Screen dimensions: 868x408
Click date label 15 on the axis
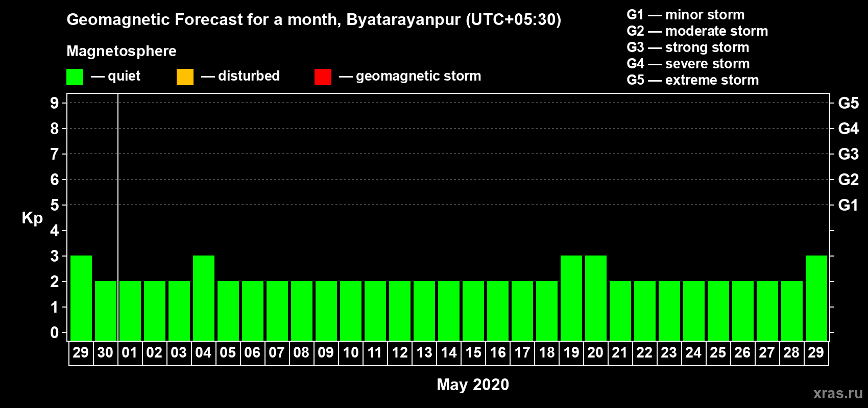[x=473, y=353]
